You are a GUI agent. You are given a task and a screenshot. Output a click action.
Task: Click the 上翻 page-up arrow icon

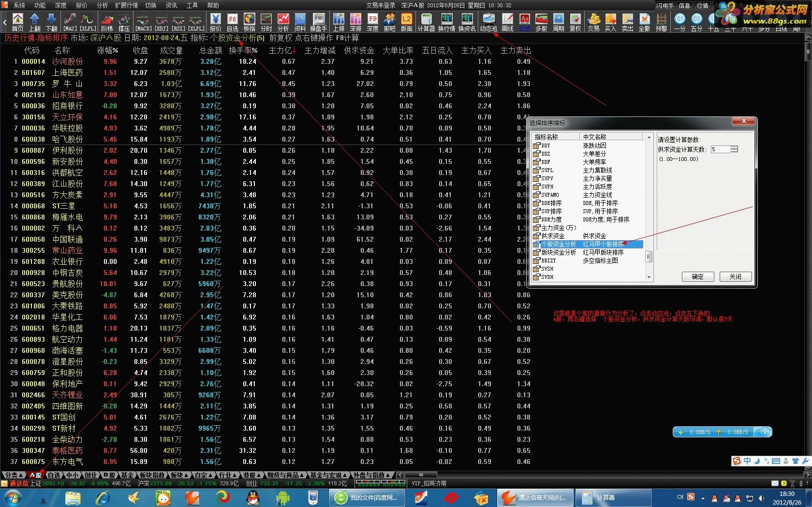pos(35,22)
